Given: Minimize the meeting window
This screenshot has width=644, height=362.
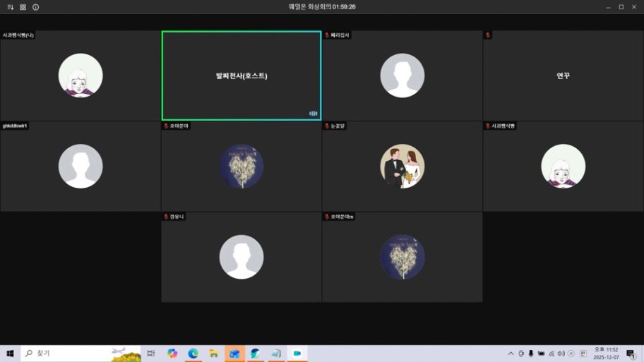Looking at the screenshot, I should (608, 7).
